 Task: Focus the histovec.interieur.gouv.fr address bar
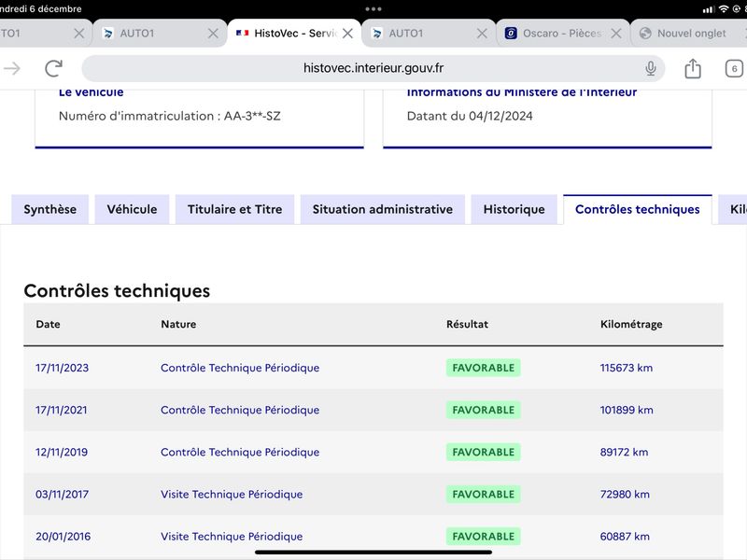[x=373, y=68]
